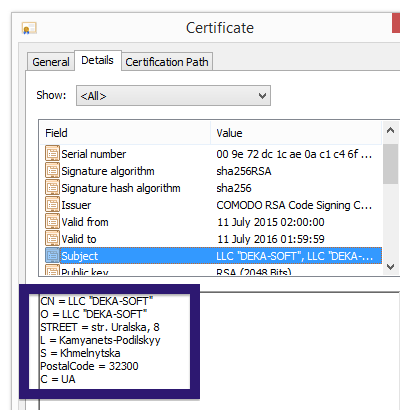The image size is (400, 410).
Task: Click the S = Khmelnytska line
Action: coord(80,353)
